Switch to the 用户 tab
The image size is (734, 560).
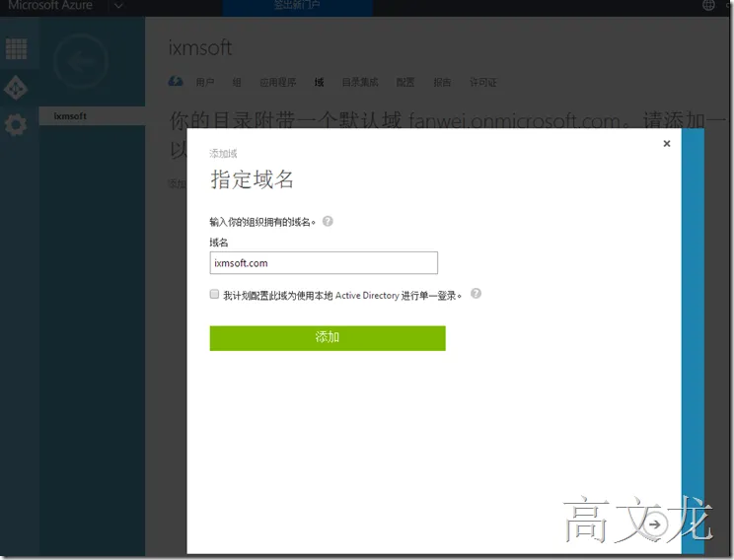[205, 83]
